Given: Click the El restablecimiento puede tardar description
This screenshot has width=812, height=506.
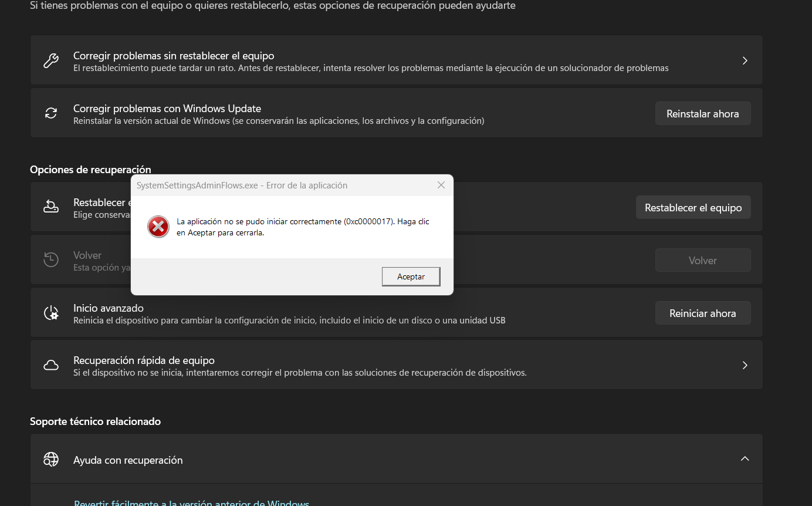Looking at the screenshot, I should pos(371,68).
